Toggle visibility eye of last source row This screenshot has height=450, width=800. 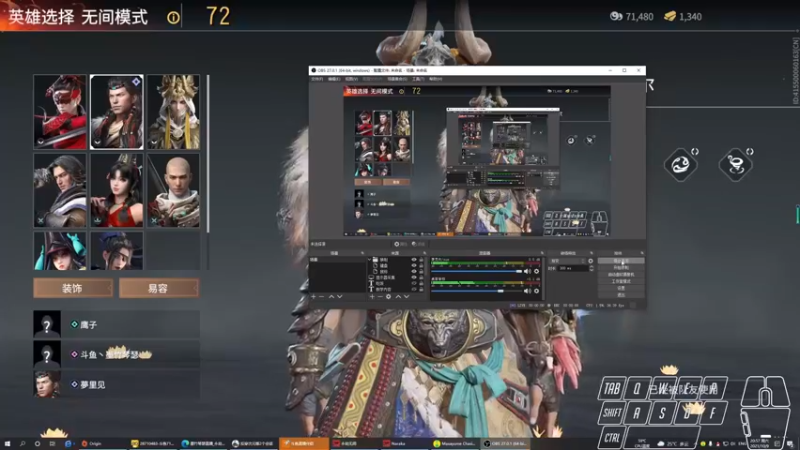(414, 289)
